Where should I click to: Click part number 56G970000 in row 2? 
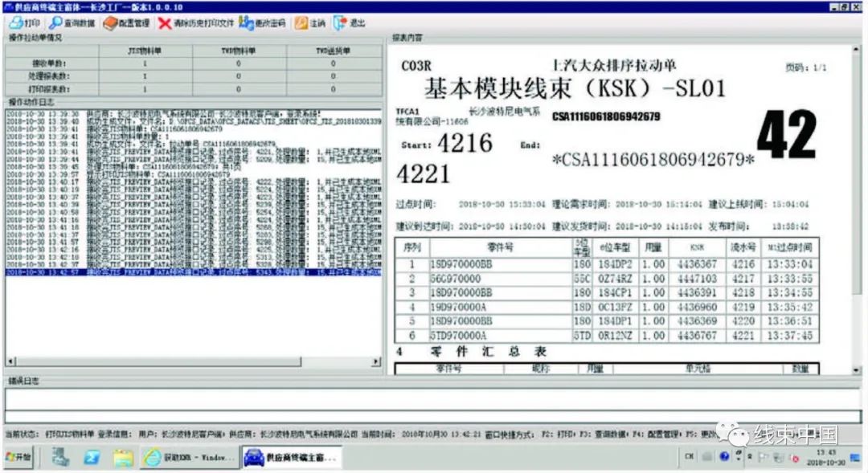(x=456, y=279)
